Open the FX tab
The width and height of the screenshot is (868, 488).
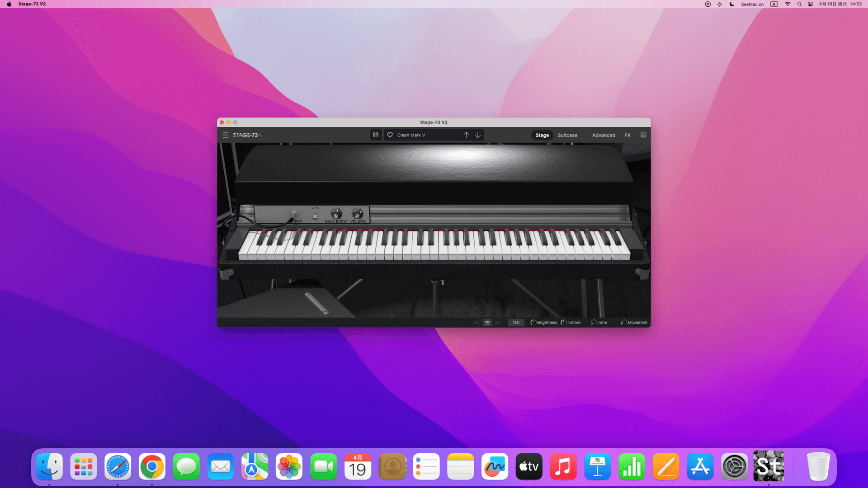pyautogui.click(x=627, y=135)
